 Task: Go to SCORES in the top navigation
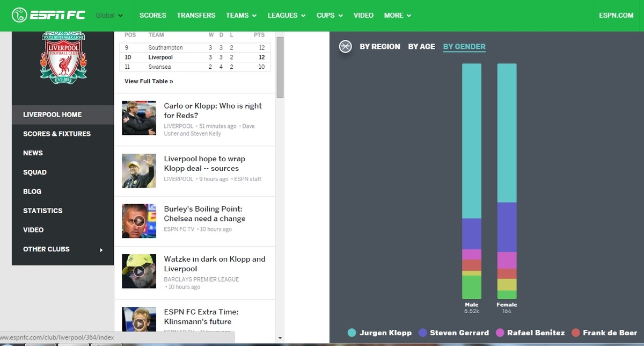tap(153, 16)
